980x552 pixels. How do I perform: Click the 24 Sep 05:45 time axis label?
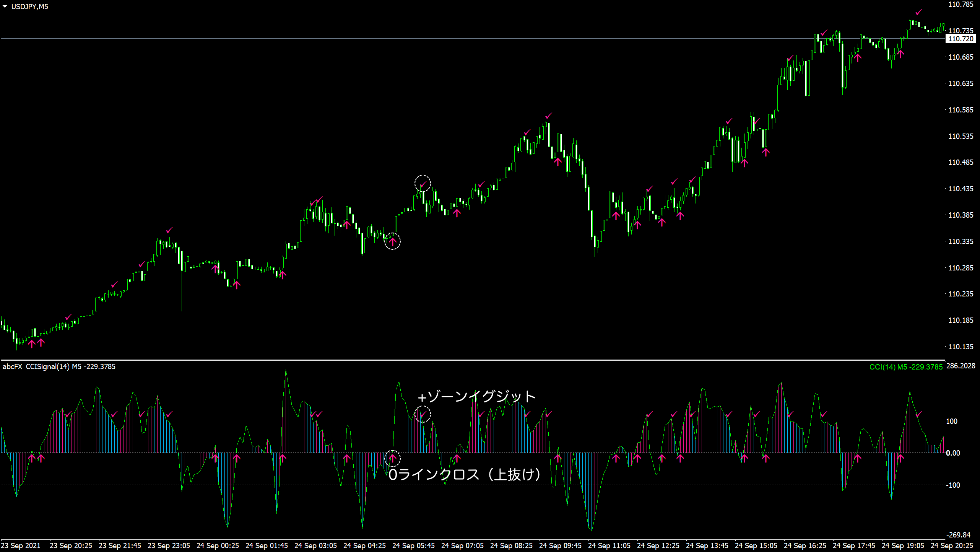(413, 545)
